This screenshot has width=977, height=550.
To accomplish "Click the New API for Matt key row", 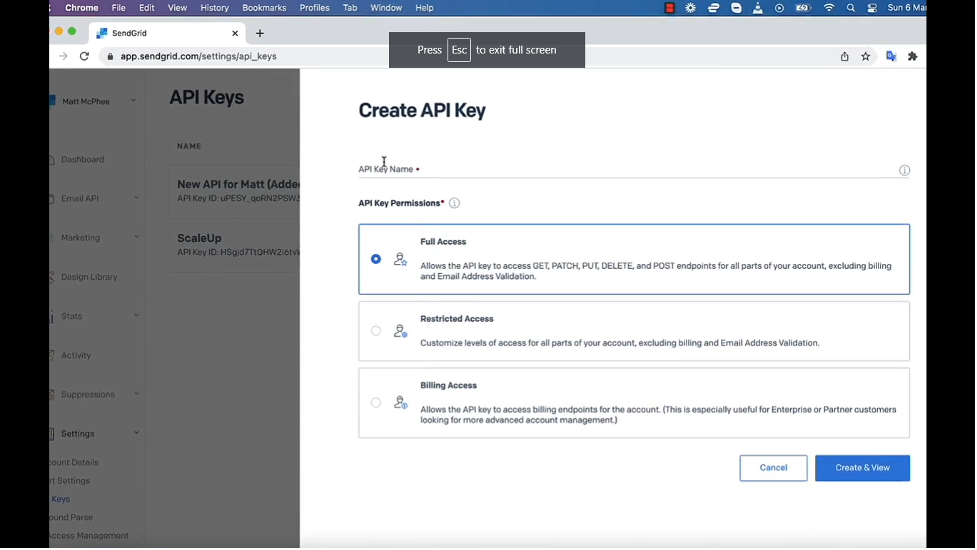I will click(x=235, y=190).
